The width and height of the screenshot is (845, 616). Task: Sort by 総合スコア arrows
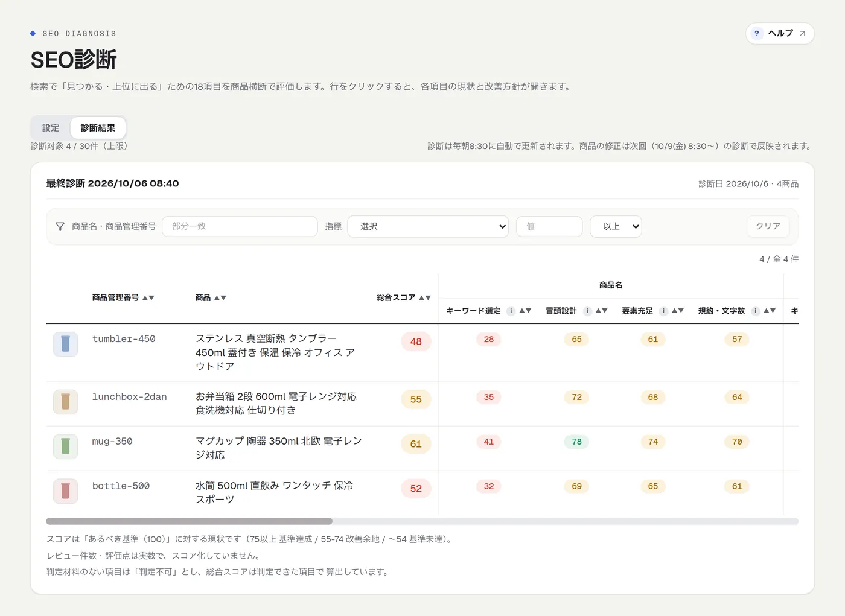coord(425,297)
